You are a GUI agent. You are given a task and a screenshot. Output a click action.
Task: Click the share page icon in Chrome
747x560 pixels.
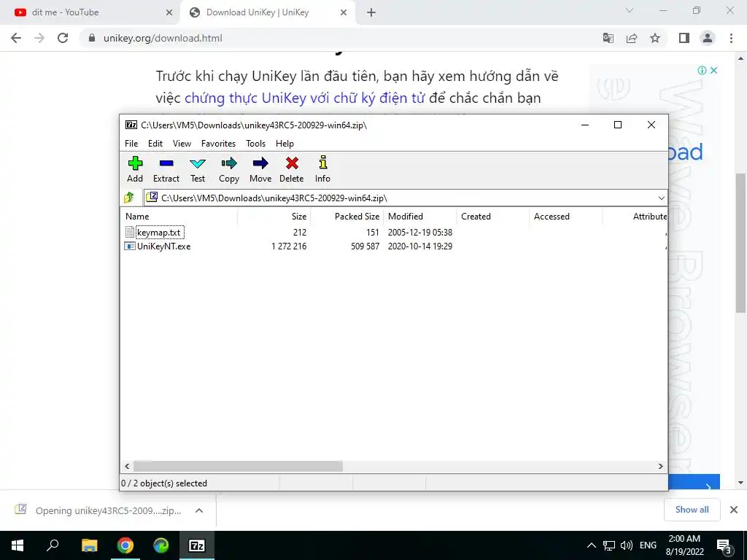tap(632, 38)
